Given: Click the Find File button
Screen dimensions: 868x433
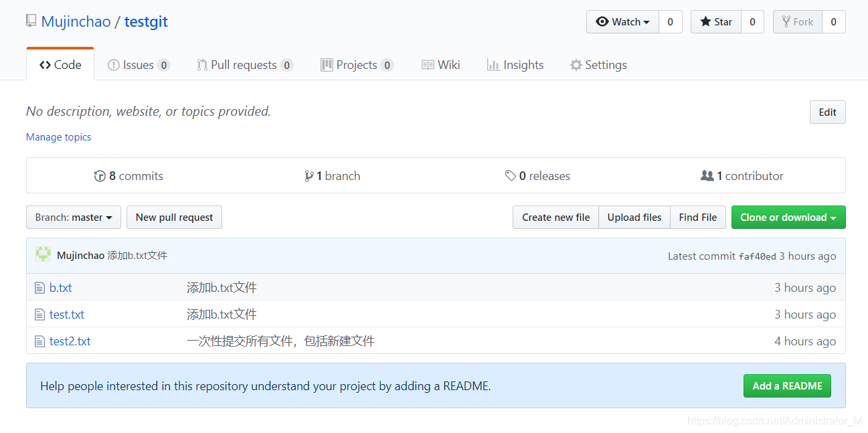Looking at the screenshot, I should point(698,217).
